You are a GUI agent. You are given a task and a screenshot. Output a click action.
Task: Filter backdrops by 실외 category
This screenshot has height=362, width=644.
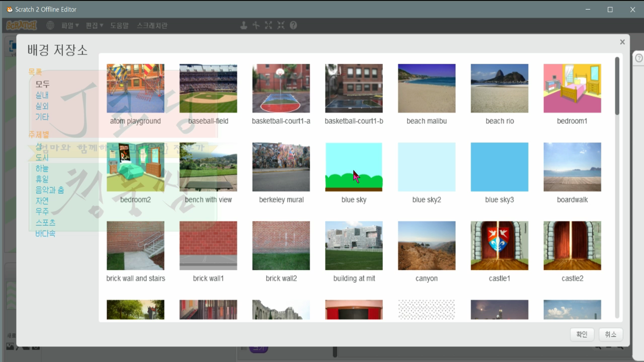coord(42,106)
